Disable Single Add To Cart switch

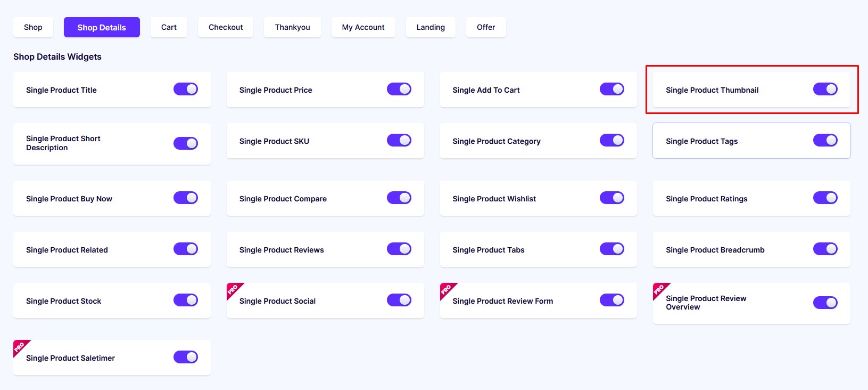pos(612,89)
